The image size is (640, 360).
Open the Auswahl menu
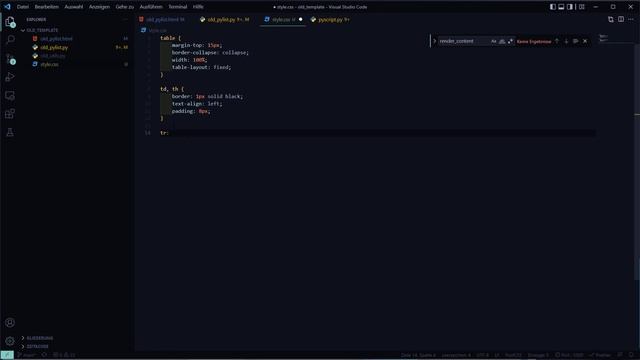click(x=73, y=7)
